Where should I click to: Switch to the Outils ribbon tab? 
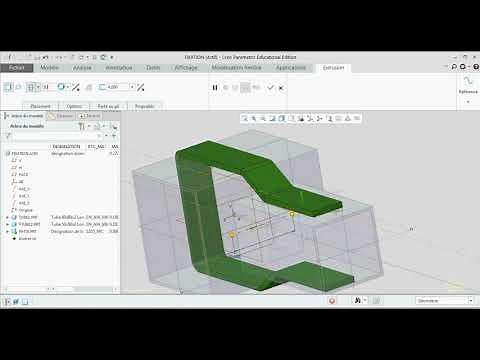[x=153, y=68]
